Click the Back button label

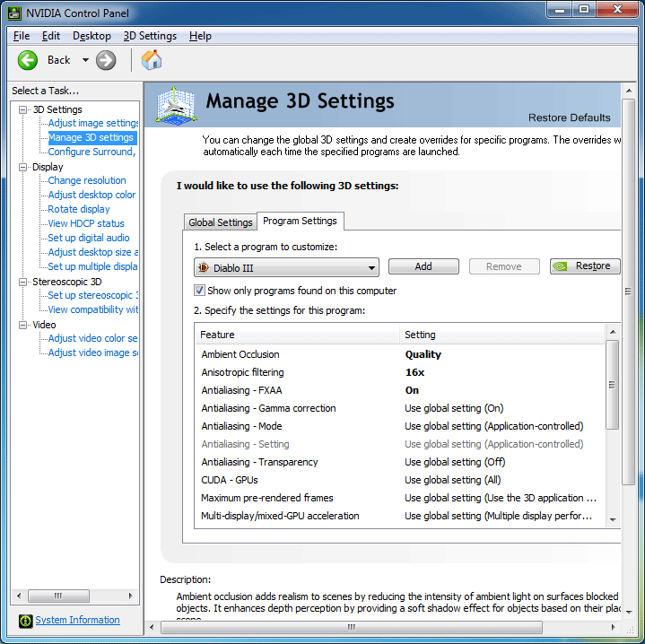click(x=59, y=60)
